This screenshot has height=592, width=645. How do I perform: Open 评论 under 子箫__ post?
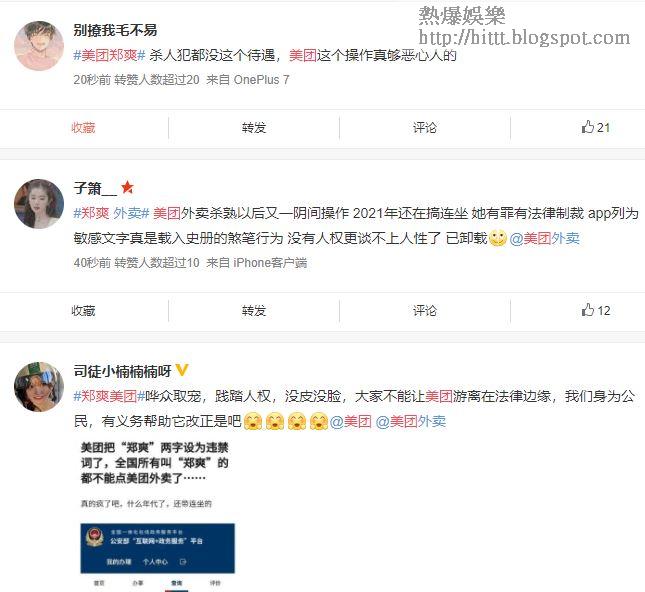point(425,311)
